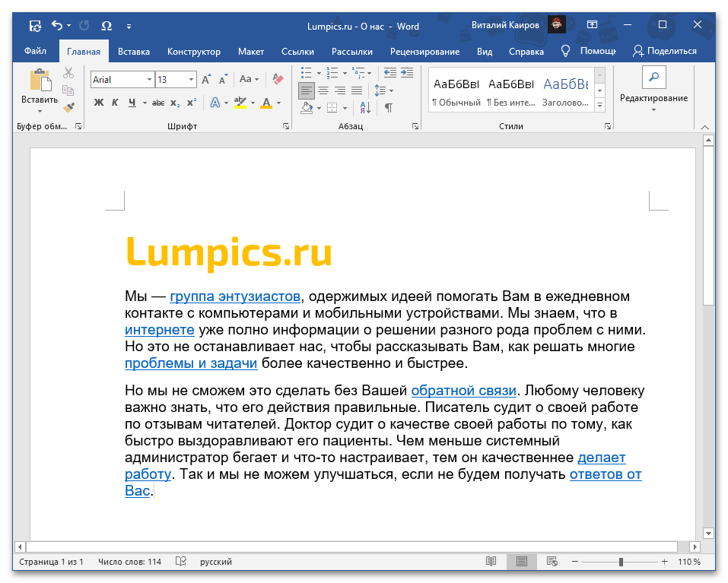
Task: Switch to Read Mode view in the status bar
Action: 491,562
